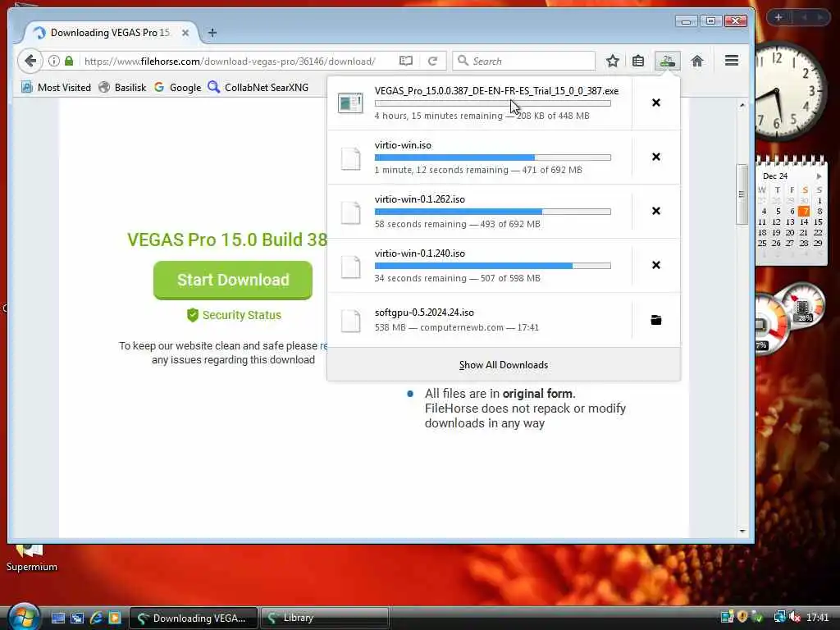Click the virtio-win.iso progress bar
The height and width of the screenshot is (630, 840).
click(493, 157)
